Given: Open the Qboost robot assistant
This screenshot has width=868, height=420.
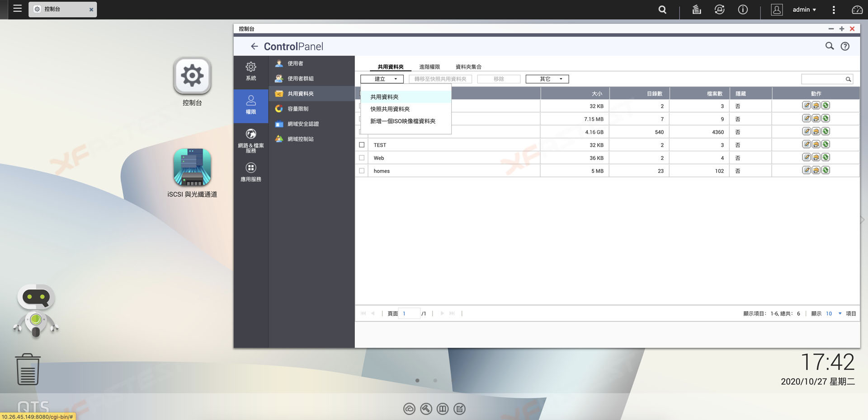Looking at the screenshot, I should click(36, 311).
